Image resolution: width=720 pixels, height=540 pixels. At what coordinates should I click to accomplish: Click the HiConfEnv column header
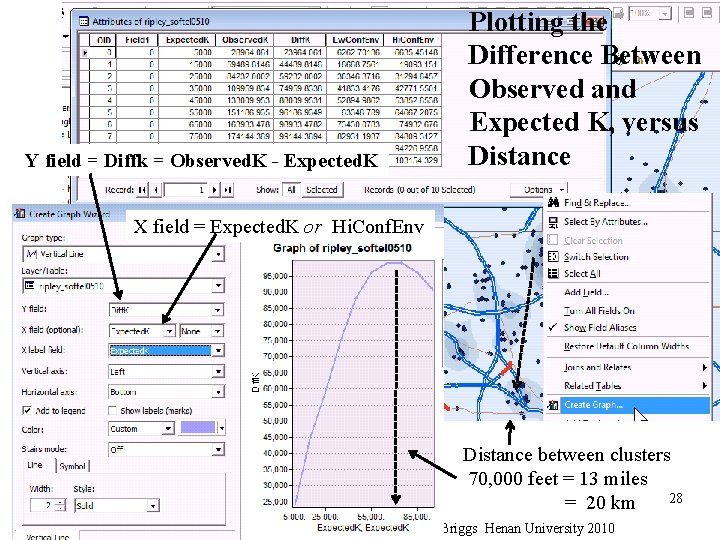pyautogui.click(x=413, y=40)
